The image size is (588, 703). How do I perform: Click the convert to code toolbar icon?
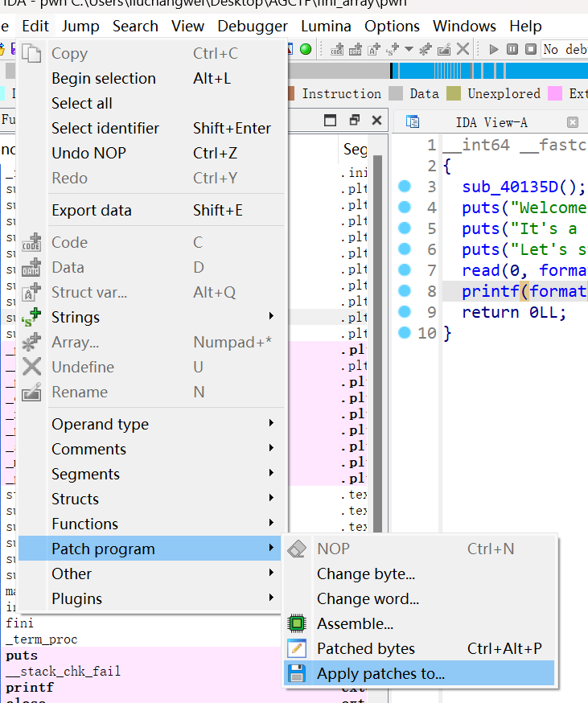point(337,49)
